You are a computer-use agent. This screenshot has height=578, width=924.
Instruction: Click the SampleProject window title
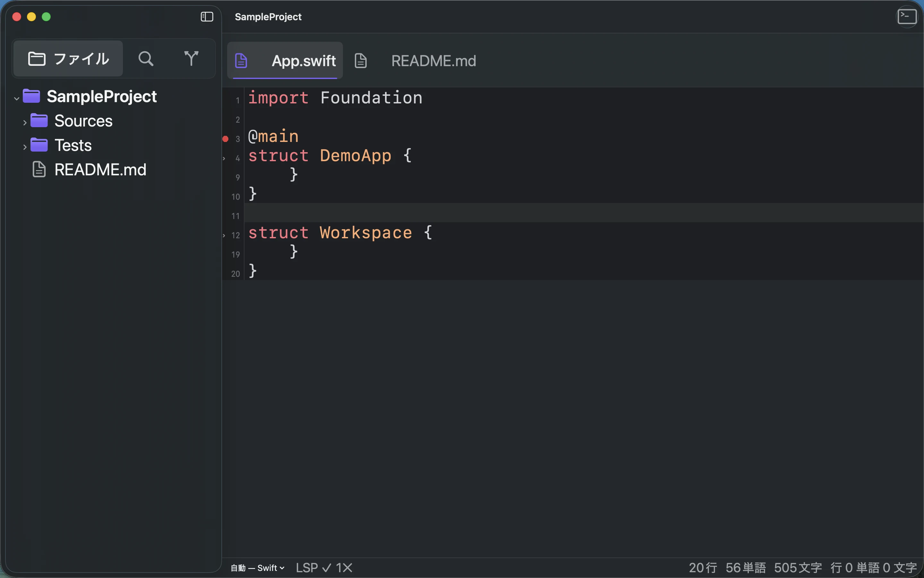268,17
